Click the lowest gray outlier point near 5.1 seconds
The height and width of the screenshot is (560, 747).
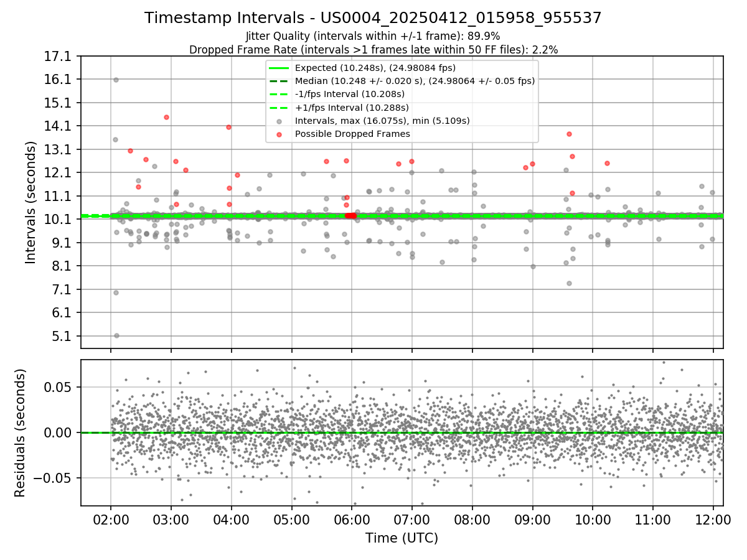click(116, 335)
